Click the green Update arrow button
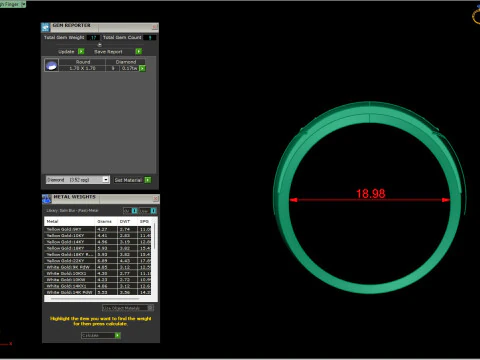The height and width of the screenshot is (360, 480). click(x=81, y=51)
